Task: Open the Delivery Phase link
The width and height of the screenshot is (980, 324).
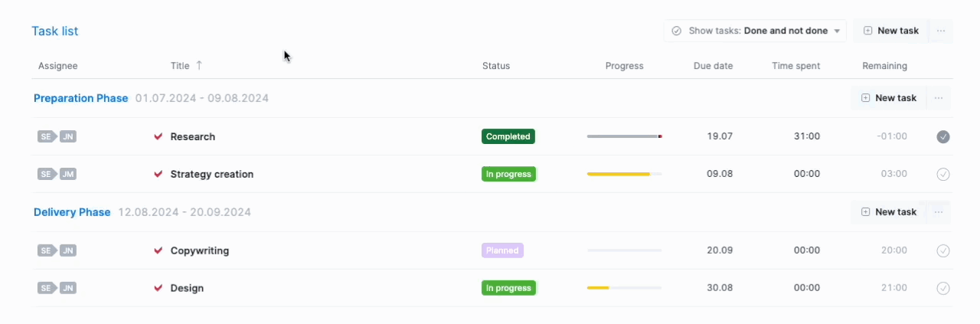Action: pos(72,212)
